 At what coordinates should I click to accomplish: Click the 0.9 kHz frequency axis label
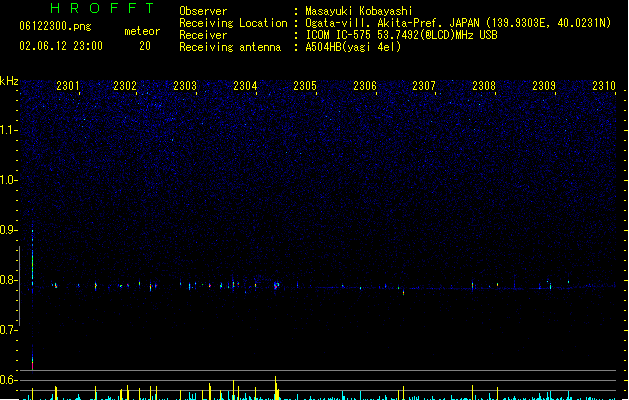(9, 230)
